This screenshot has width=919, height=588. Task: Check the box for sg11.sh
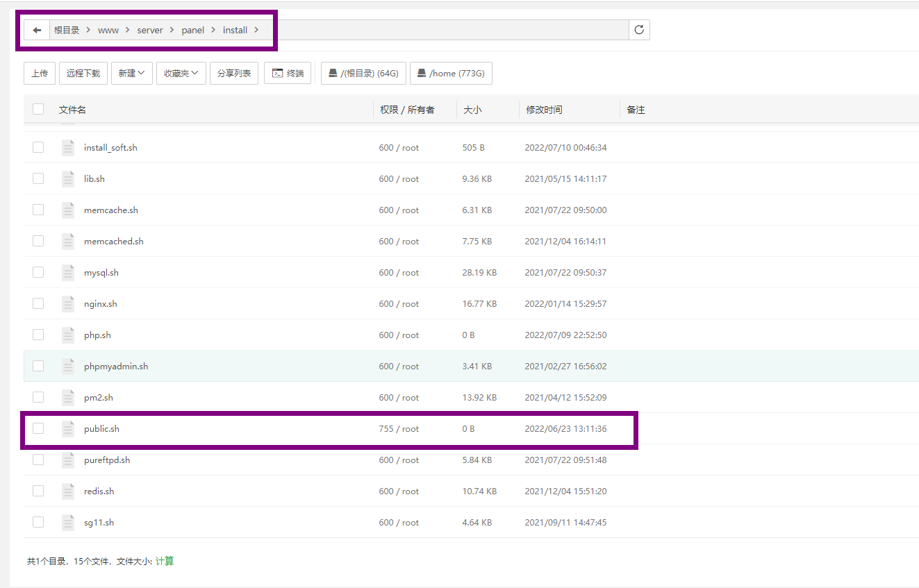(38, 522)
